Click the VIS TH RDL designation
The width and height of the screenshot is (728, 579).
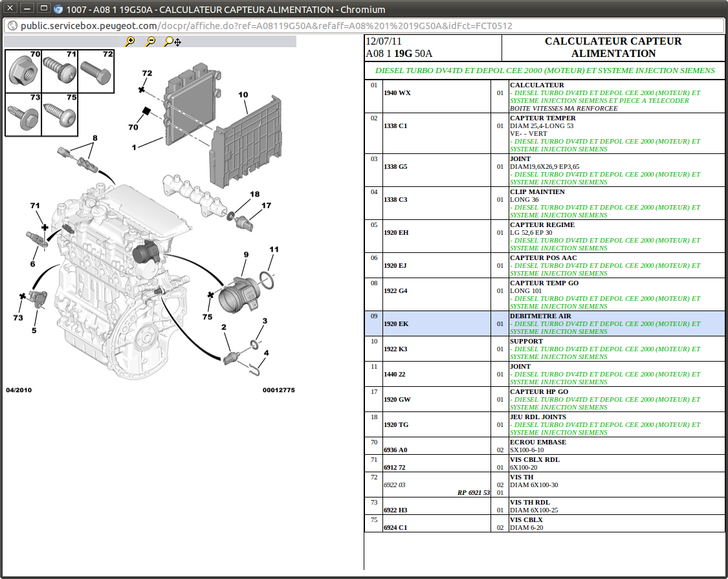(x=530, y=503)
